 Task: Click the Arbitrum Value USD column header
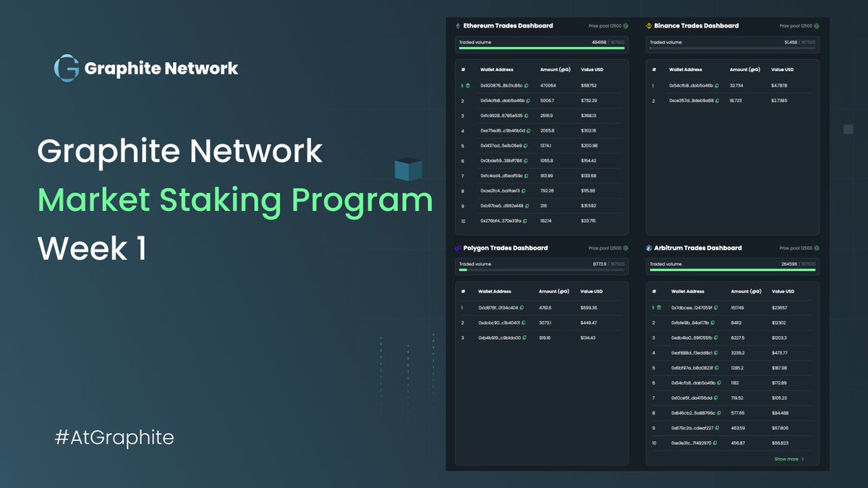pos(783,292)
